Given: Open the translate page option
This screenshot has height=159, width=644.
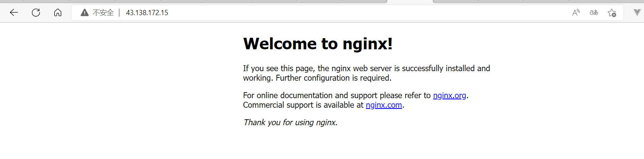Looking at the screenshot, I should point(594,13).
